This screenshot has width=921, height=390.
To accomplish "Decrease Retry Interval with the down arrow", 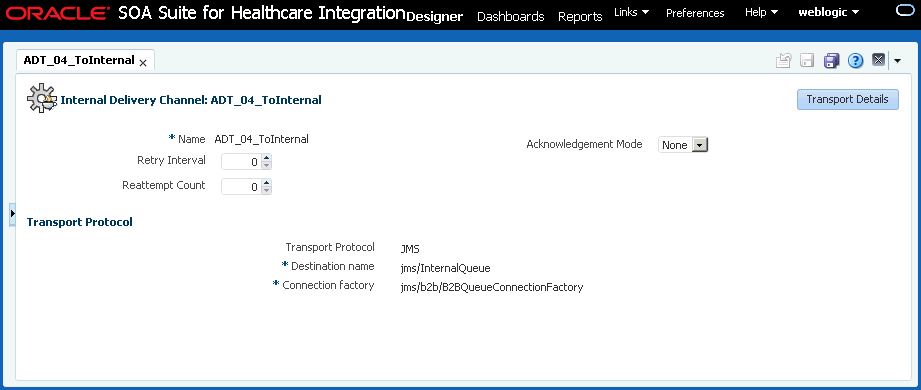I will [267, 166].
